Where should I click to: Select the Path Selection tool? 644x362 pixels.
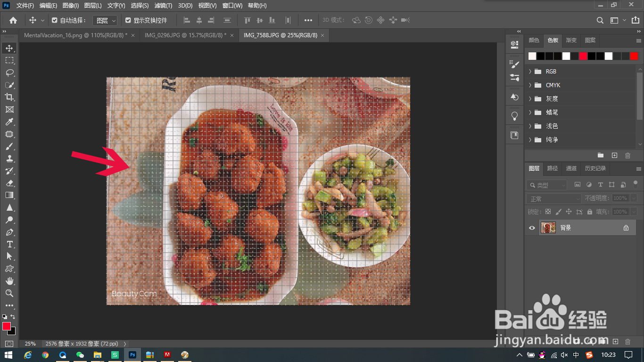pyautogui.click(x=9, y=256)
